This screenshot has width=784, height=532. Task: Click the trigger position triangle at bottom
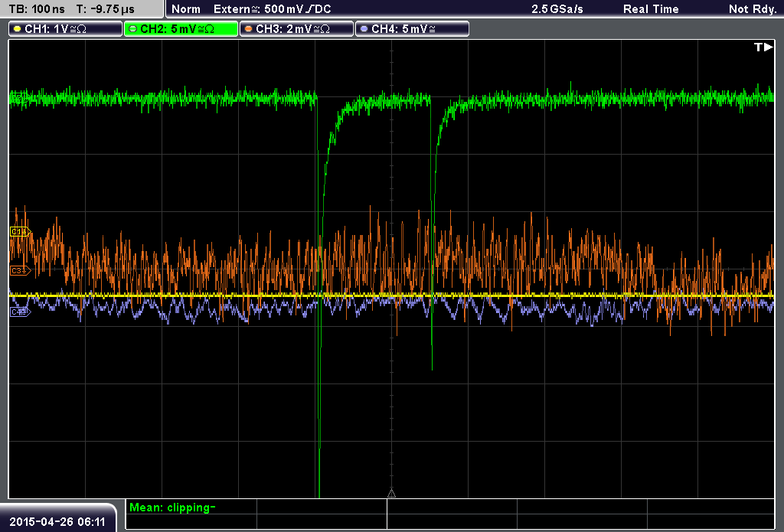click(x=391, y=494)
